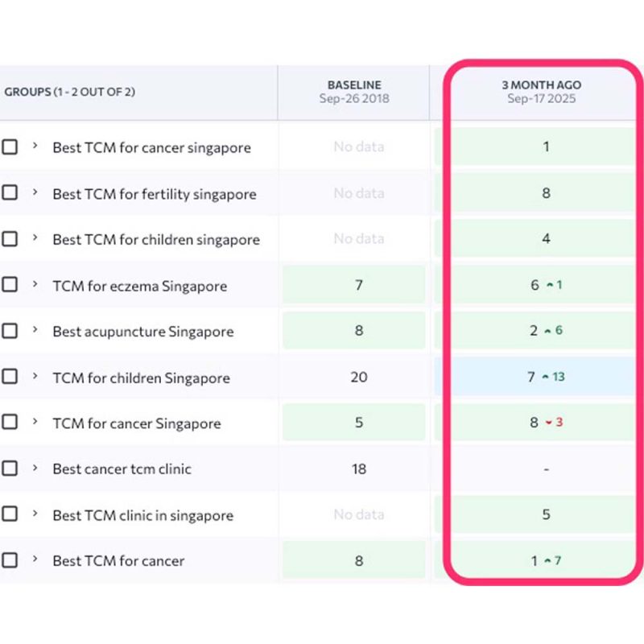Image resolution: width=644 pixels, height=644 pixels.
Task: Click green up arrow beside rank 7 change 13
Action: coord(544,377)
